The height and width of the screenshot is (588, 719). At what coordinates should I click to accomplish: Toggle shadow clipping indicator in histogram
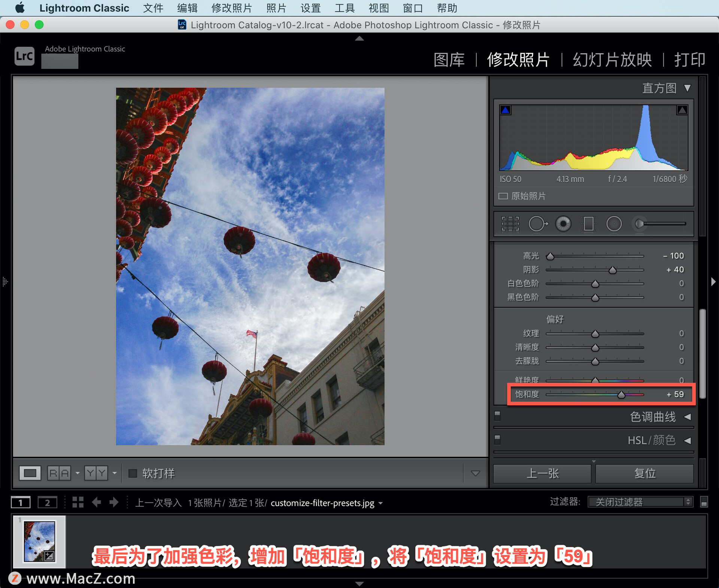pos(506,110)
